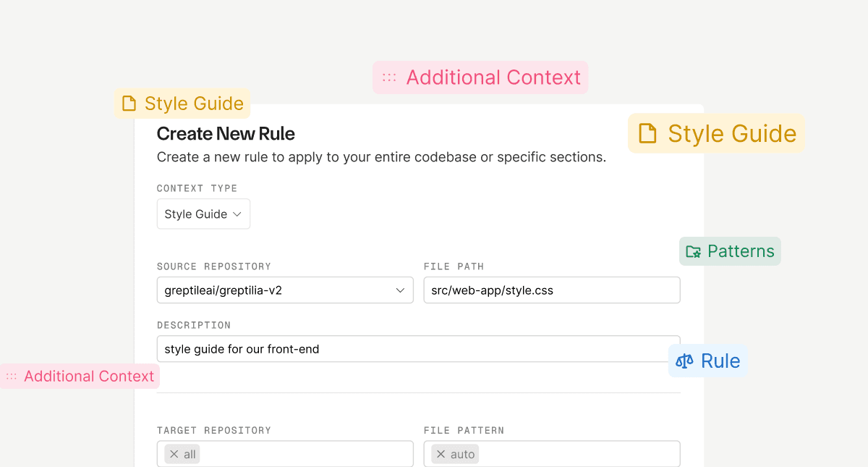This screenshot has height=467, width=868.
Task: Remove the 'auto' chip from File Pattern
Action: tap(440, 454)
